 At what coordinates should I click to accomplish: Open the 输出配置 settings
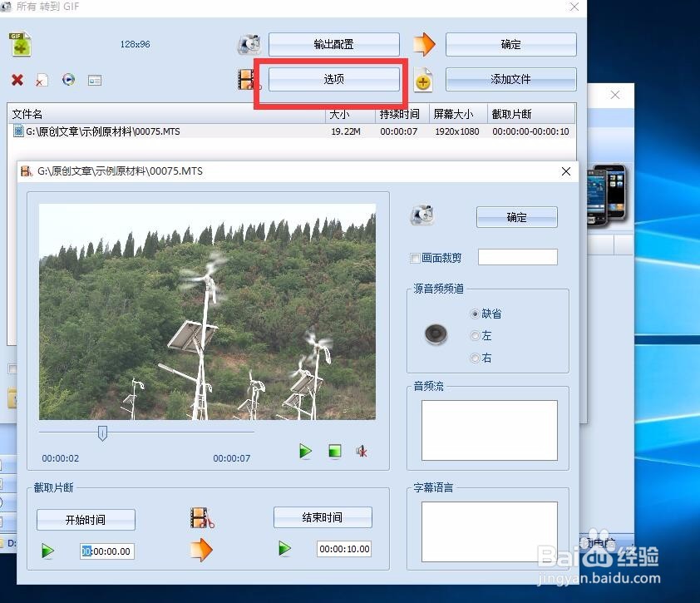coord(334,44)
